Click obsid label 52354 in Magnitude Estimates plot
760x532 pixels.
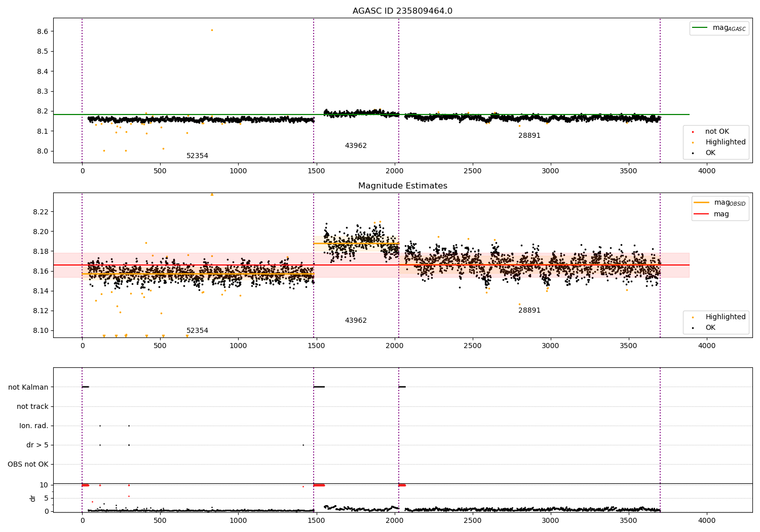pyautogui.click(x=197, y=331)
